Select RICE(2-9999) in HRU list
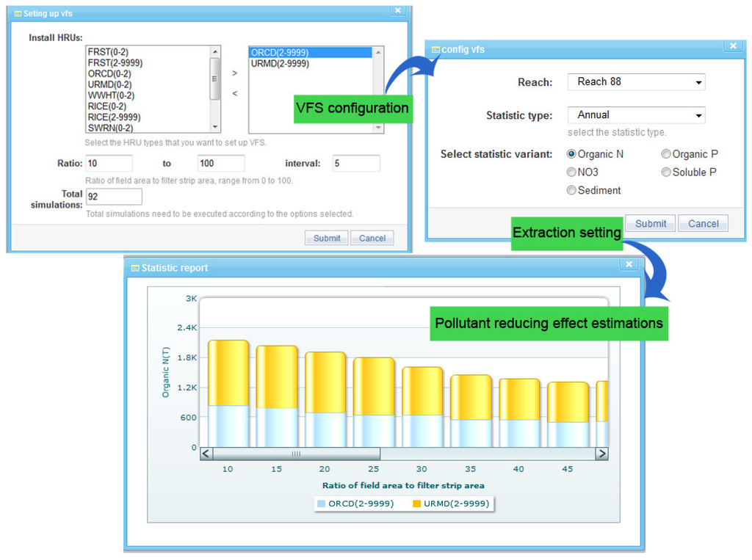The image size is (752, 560). click(114, 117)
